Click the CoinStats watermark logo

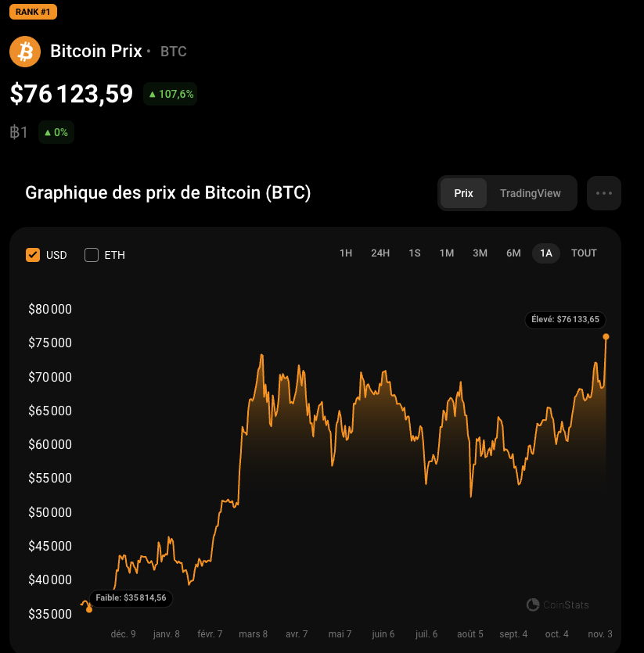[558, 605]
